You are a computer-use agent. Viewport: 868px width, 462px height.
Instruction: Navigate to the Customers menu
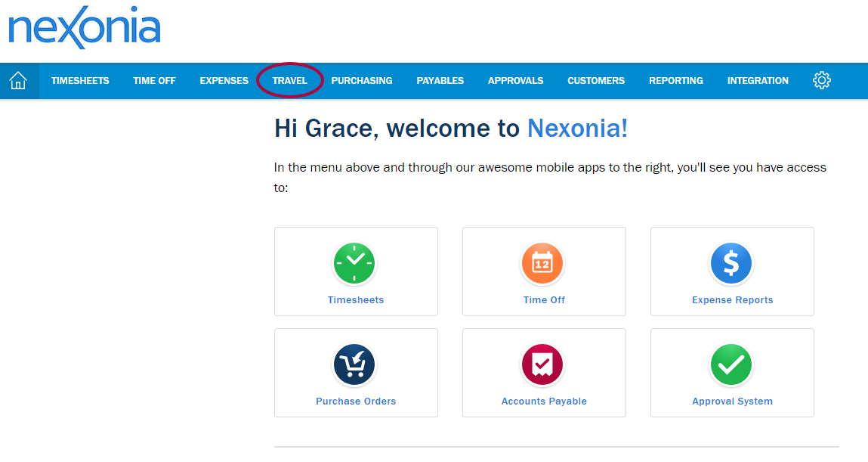click(596, 81)
